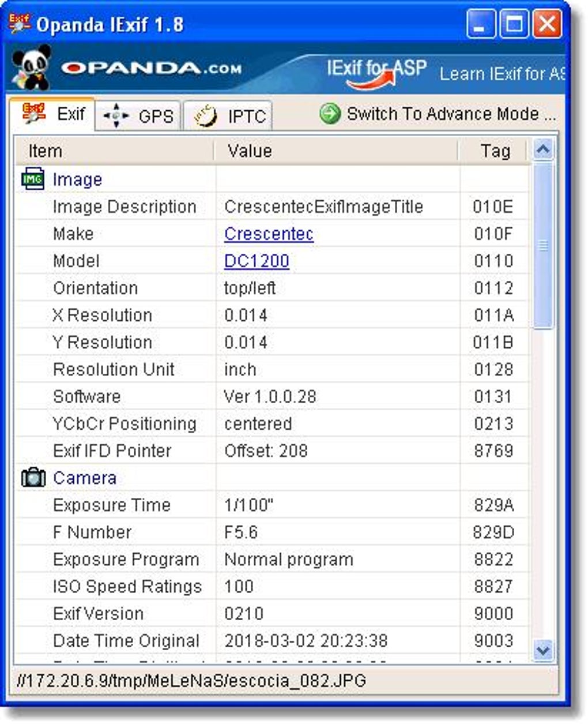This screenshot has height=724, width=588.
Task: Switch To Advance Mode
Action: [x=438, y=114]
